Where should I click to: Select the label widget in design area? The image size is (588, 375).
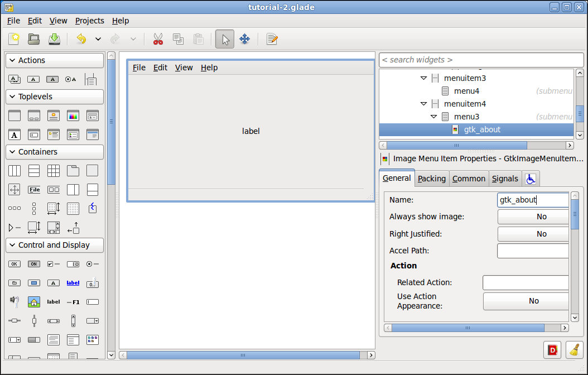(x=251, y=131)
